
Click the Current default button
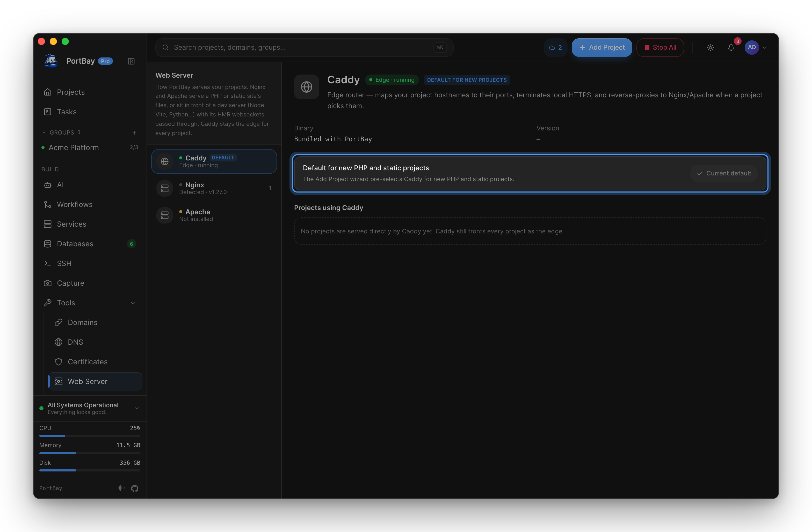[x=724, y=173]
